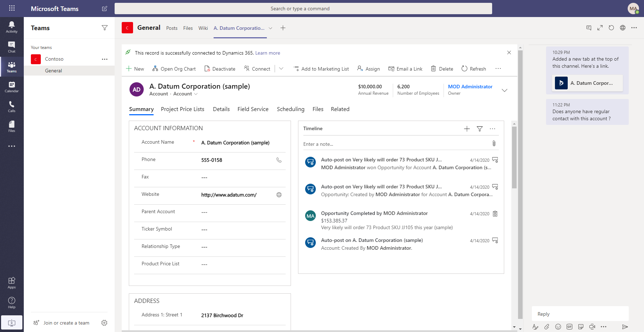Attach a file to timeline note
The width and height of the screenshot is (644, 332).
(x=494, y=143)
